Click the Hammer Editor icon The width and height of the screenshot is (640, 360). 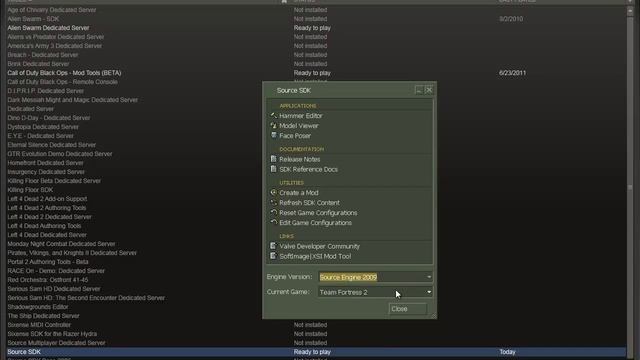tap(274, 116)
